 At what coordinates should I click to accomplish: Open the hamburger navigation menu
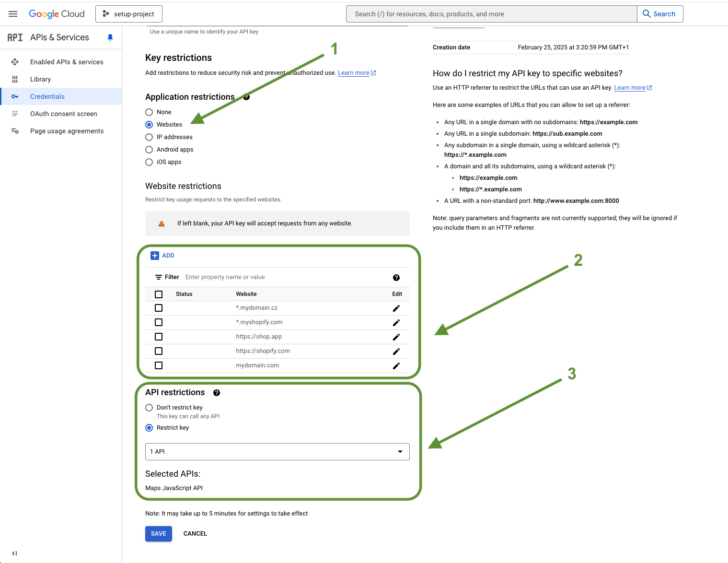pyautogui.click(x=13, y=14)
